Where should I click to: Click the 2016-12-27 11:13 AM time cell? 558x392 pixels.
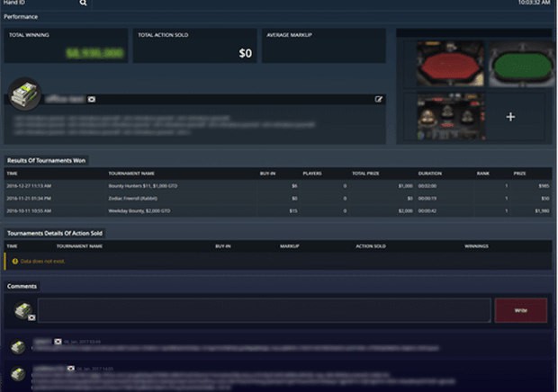tap(29, 186)
